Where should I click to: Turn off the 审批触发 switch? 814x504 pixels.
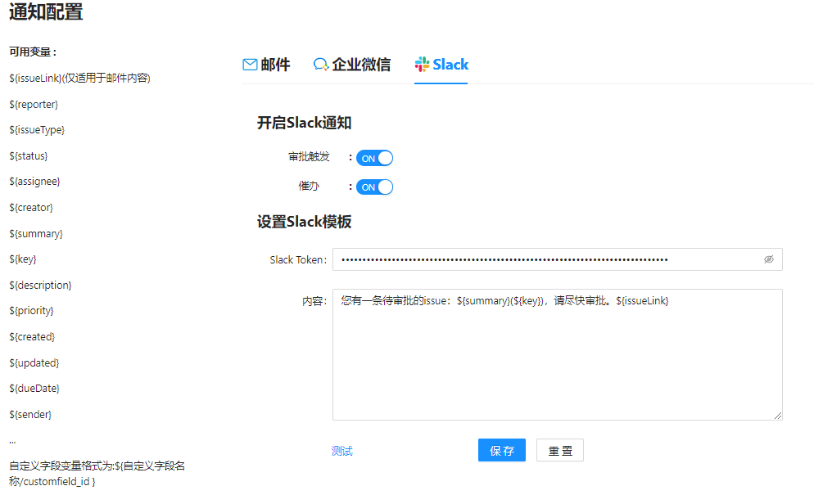pos(374,158)
